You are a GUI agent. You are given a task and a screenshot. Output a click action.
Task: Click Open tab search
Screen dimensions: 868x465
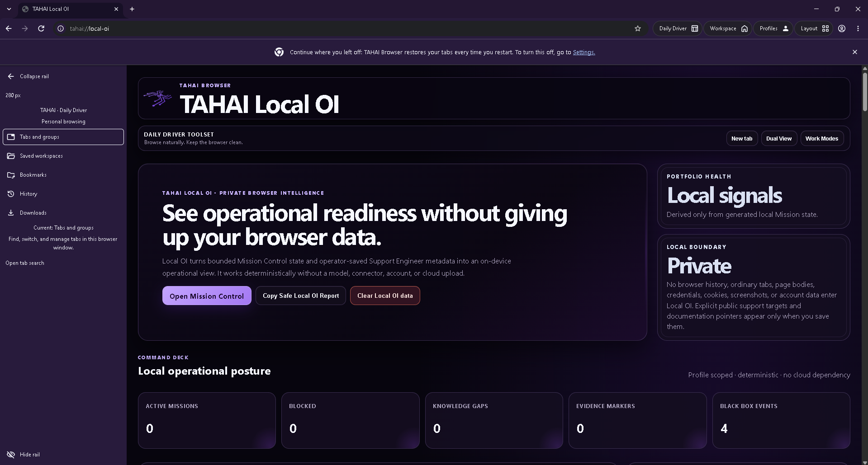coord(25,263)
